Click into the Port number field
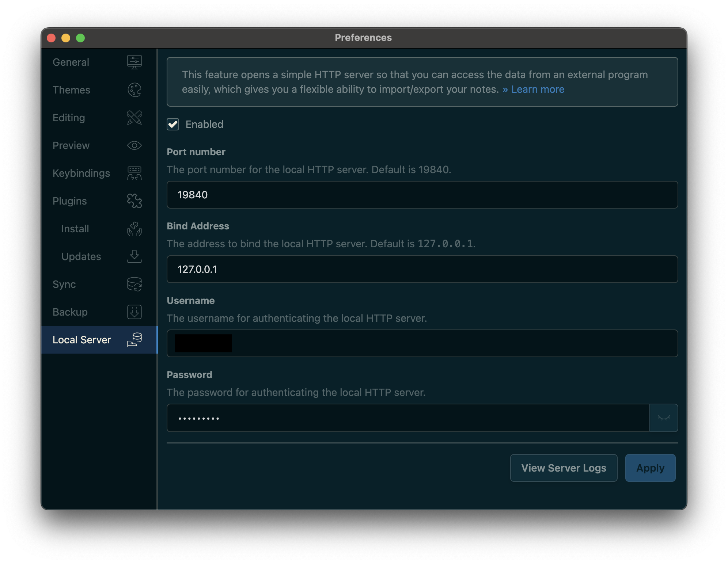Viewport: 728px width, 564px height. click(422, 195)
